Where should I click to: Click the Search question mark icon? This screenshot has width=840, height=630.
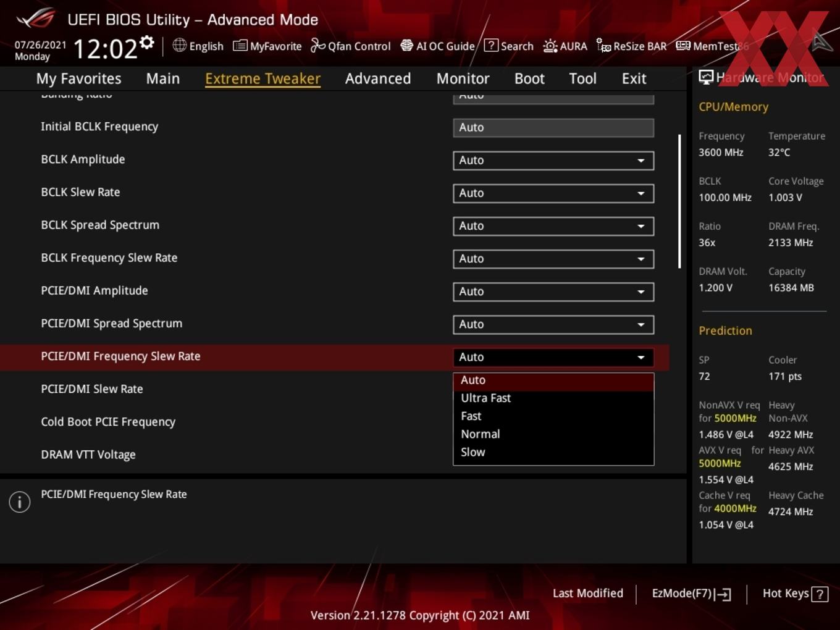(x=491, y=45)
